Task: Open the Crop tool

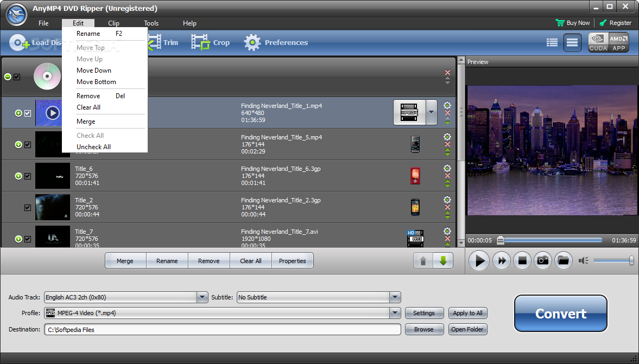Action: click(x=211, y=42)
